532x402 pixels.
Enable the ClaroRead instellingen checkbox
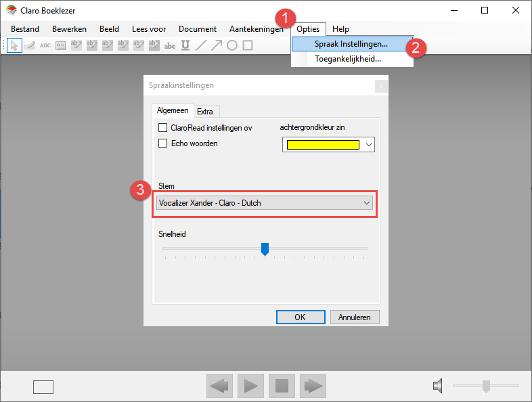(162, 127)
